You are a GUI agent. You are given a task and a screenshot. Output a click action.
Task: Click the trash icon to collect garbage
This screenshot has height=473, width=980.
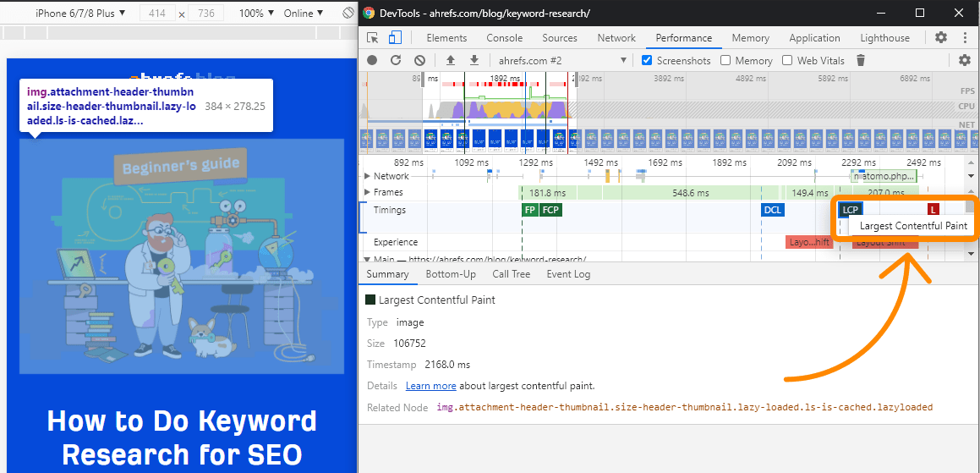tap(861, 60)
